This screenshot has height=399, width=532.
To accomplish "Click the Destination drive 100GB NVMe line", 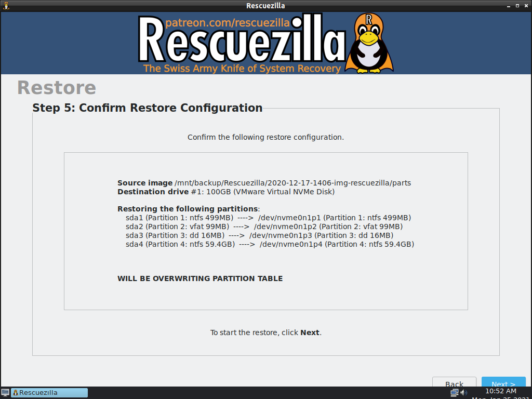I will coord(226,192).
